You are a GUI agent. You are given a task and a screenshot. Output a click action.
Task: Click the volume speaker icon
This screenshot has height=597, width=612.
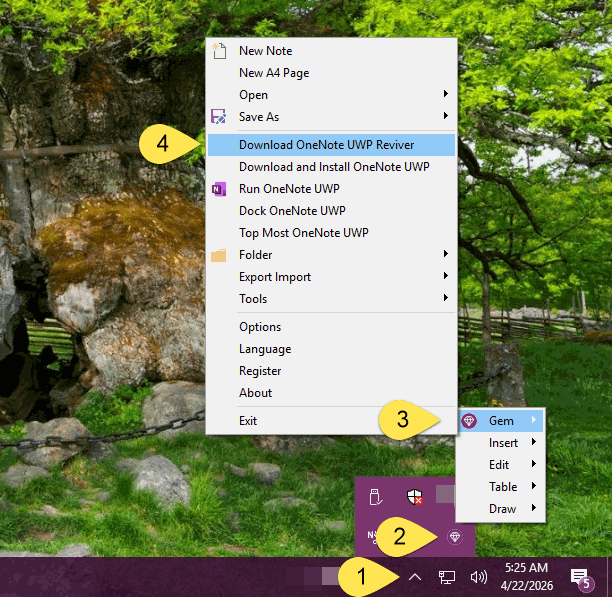pos(478,577)
